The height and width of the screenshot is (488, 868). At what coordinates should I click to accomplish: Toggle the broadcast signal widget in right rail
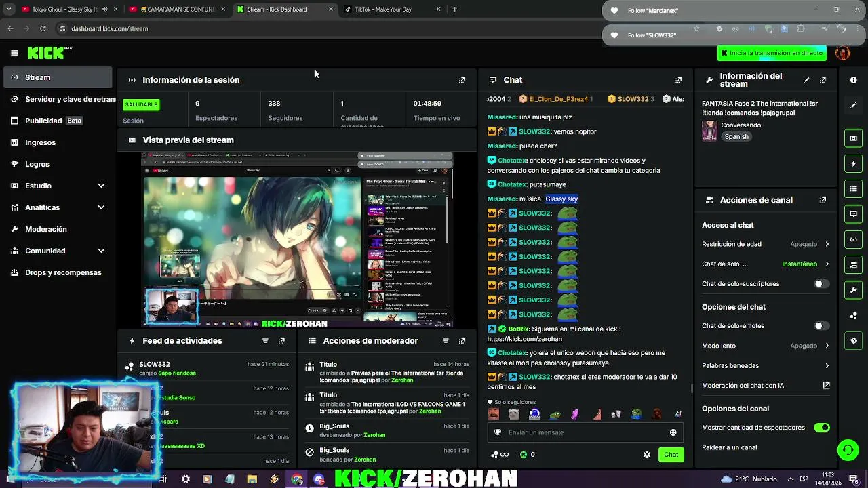(853, 239)
